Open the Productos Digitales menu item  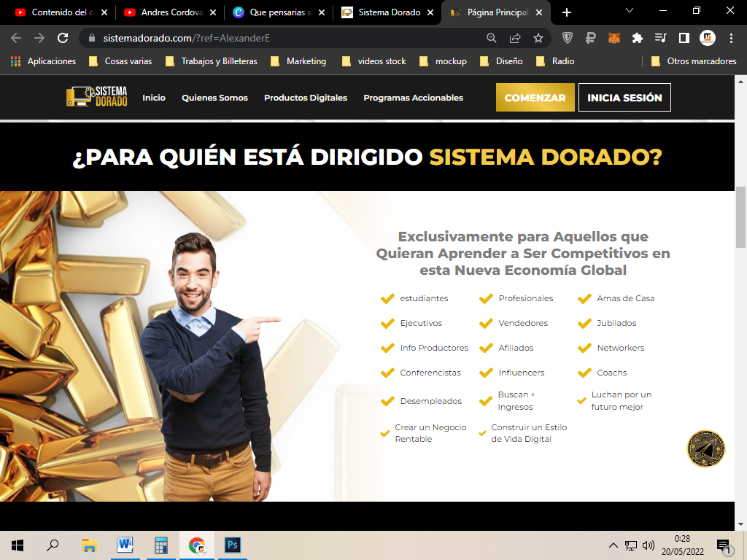coord(305,98)
